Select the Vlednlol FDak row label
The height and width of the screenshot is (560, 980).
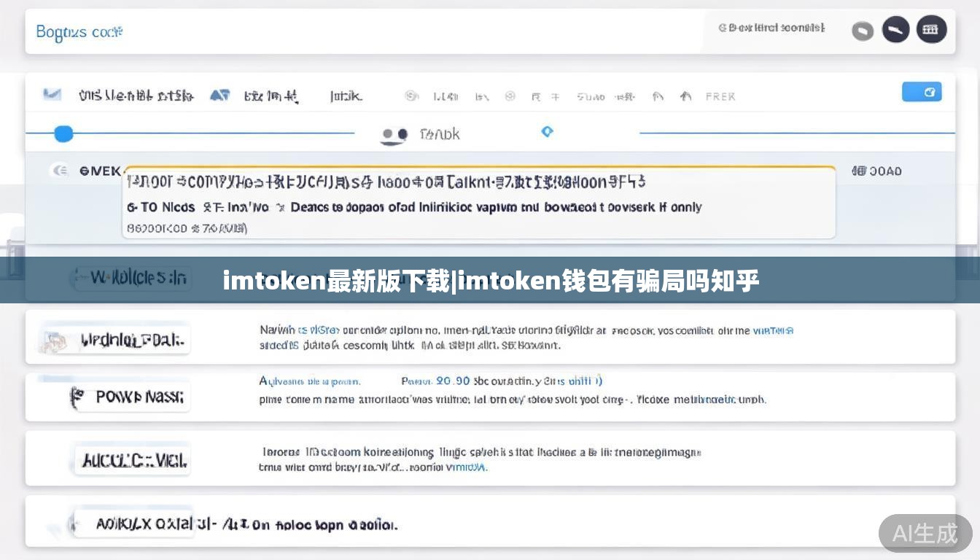(x=133, y=340)
